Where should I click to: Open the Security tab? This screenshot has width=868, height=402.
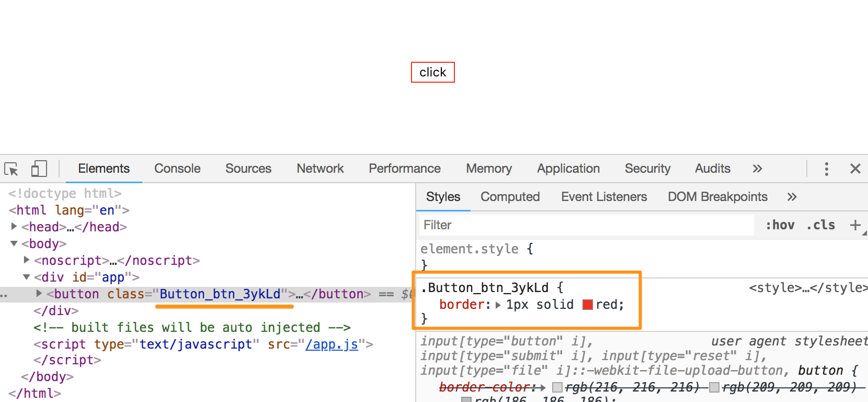pyautogui.click(x=647, y=169)
